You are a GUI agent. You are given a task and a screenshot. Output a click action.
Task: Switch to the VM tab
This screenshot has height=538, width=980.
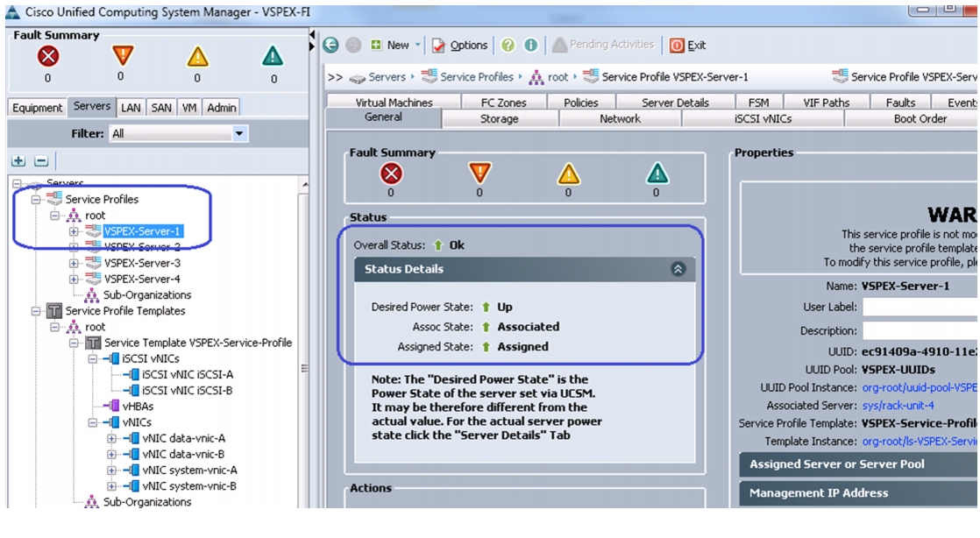tap(189, 108)
